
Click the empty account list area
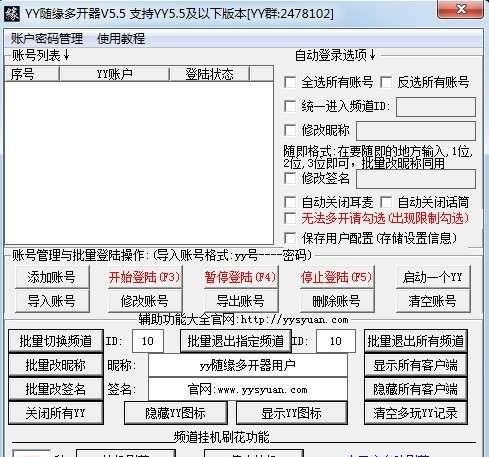tap(139, 163)
